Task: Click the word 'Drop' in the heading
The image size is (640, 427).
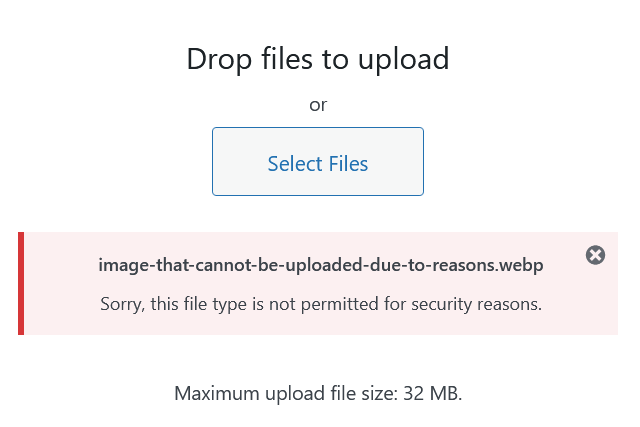Action: click(219, 60)
